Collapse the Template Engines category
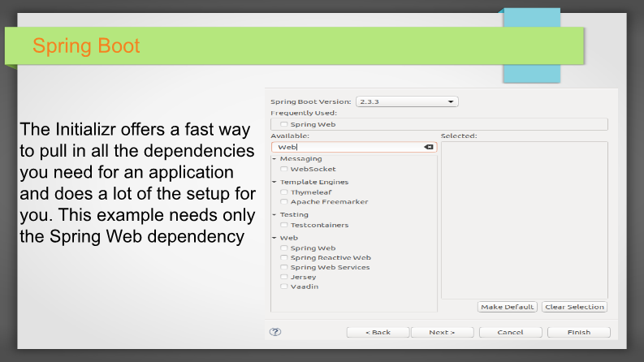 click(x=274, y=182)
